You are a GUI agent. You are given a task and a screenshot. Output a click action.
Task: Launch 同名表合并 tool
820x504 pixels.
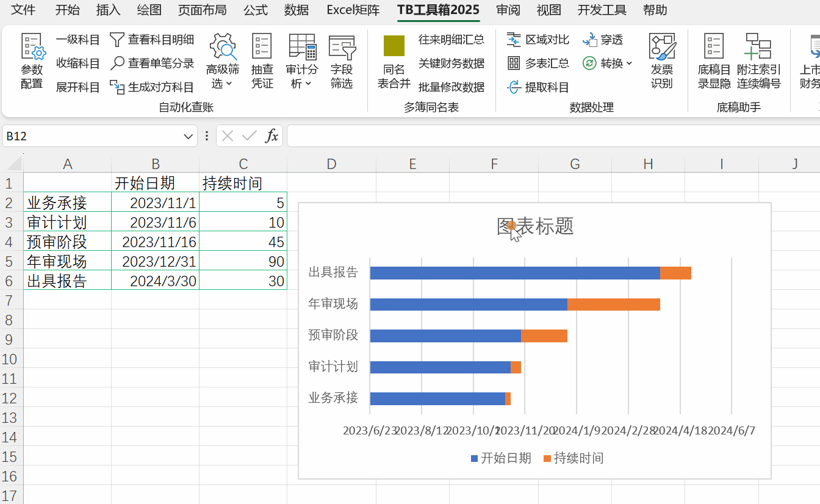click(x=394, y=62)
